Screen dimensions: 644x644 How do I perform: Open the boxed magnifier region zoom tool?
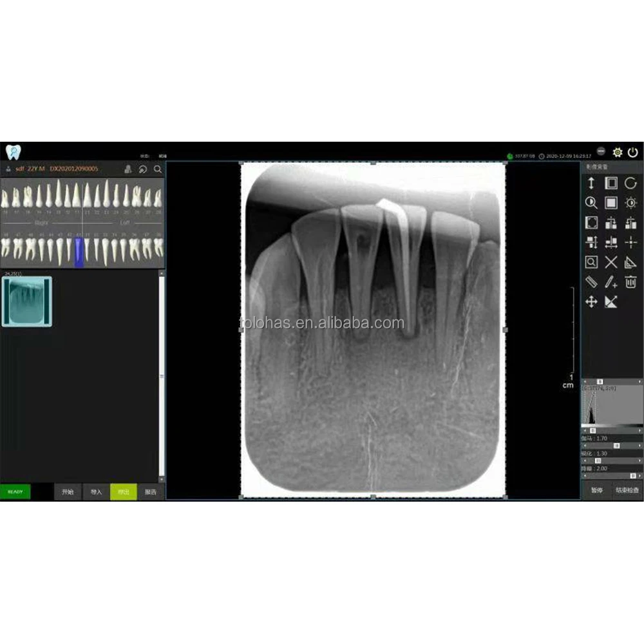(591, 262)
